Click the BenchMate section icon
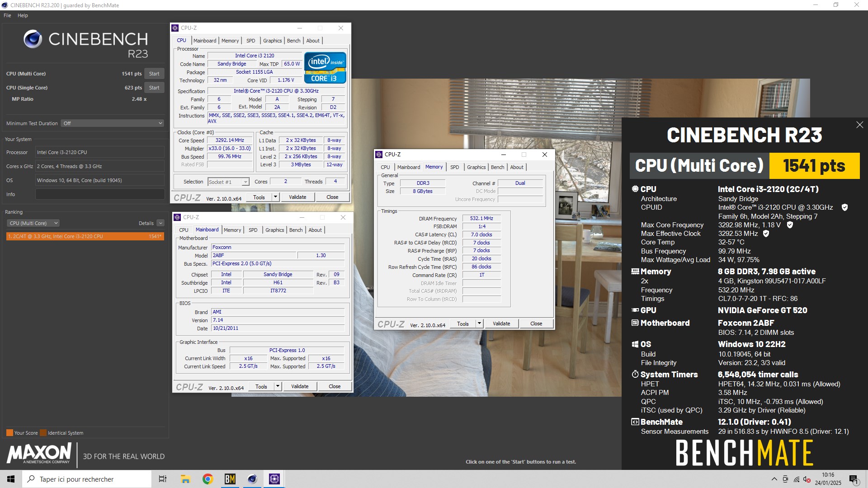Image resolution: width=868 pixels, height=488 pixels. click(635, 422)
